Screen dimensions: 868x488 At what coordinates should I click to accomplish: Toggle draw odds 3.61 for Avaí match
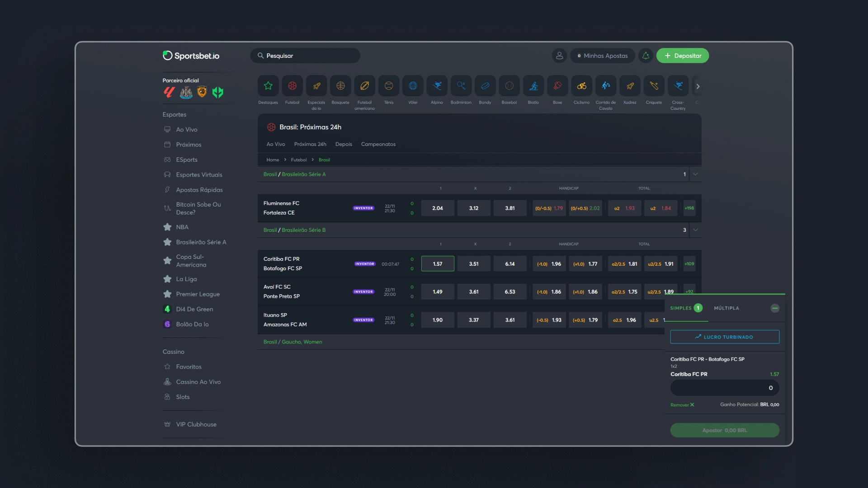tap(474, 292)
